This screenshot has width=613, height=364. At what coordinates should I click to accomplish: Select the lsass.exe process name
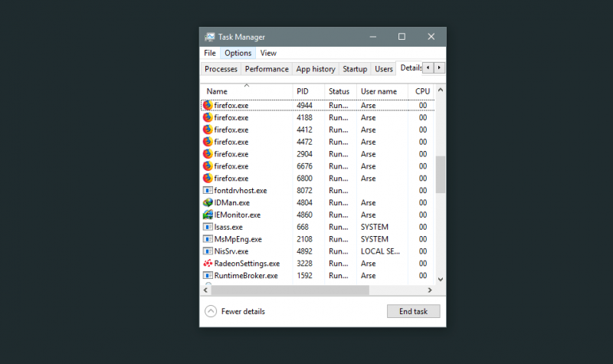[228, 227]
